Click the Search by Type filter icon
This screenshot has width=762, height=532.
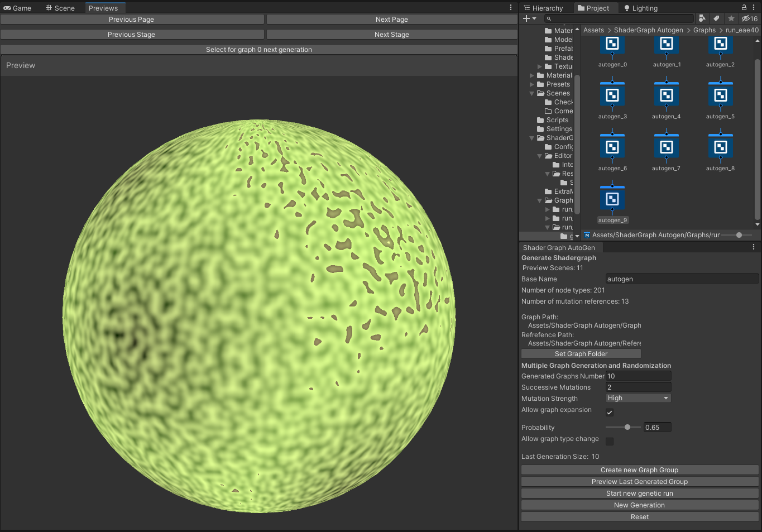pos(702,18)
